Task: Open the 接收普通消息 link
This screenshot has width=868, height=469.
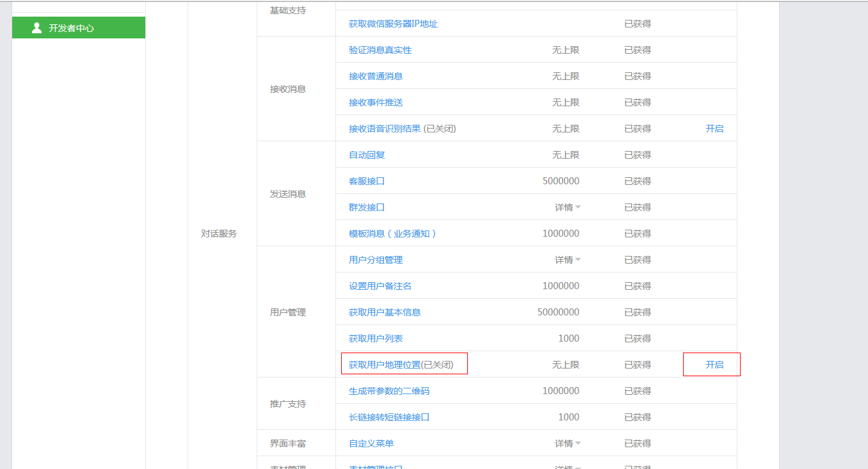Action: [374, 76]
